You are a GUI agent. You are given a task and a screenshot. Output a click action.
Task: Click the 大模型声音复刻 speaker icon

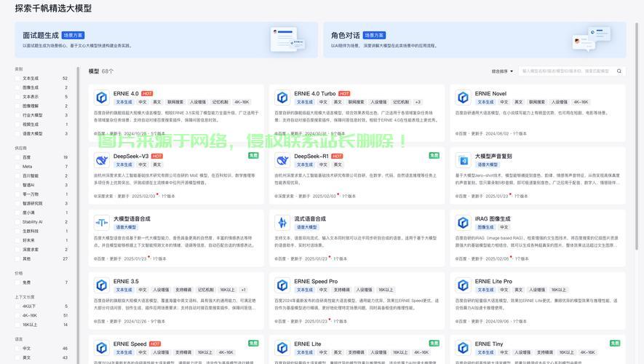pos(463,160)
